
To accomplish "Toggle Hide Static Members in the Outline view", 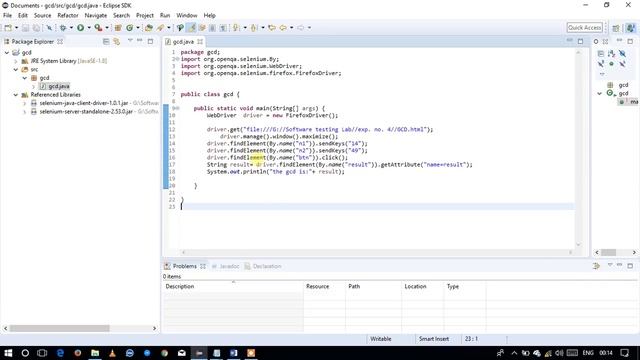I will [601, 64].
